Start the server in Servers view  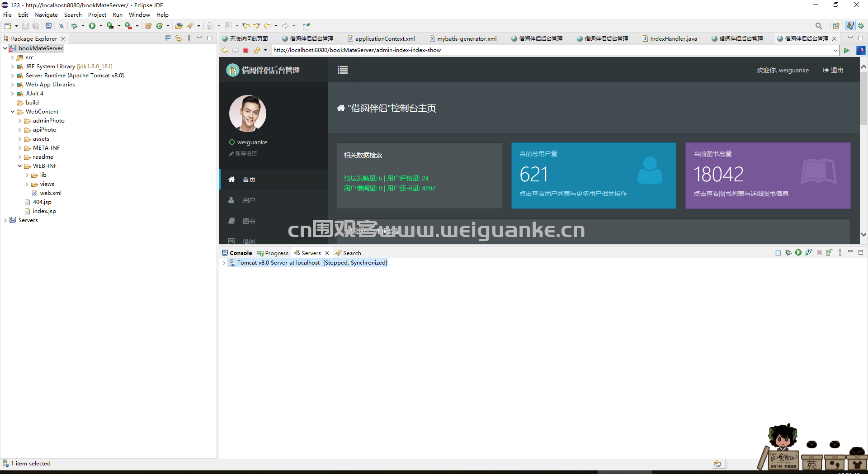pyautogui.click(x=798, y=252)
